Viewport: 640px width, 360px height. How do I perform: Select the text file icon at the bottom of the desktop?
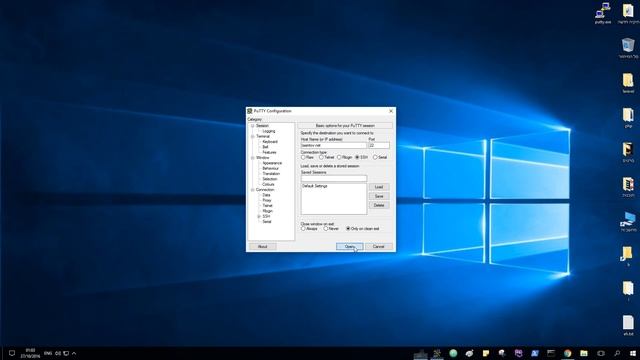coord(628,325)
